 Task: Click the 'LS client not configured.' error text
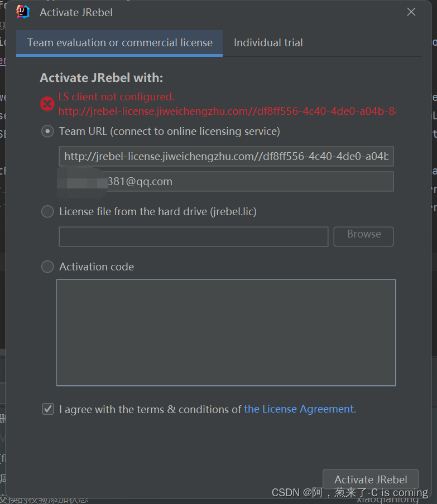click(x=117, y=96)
